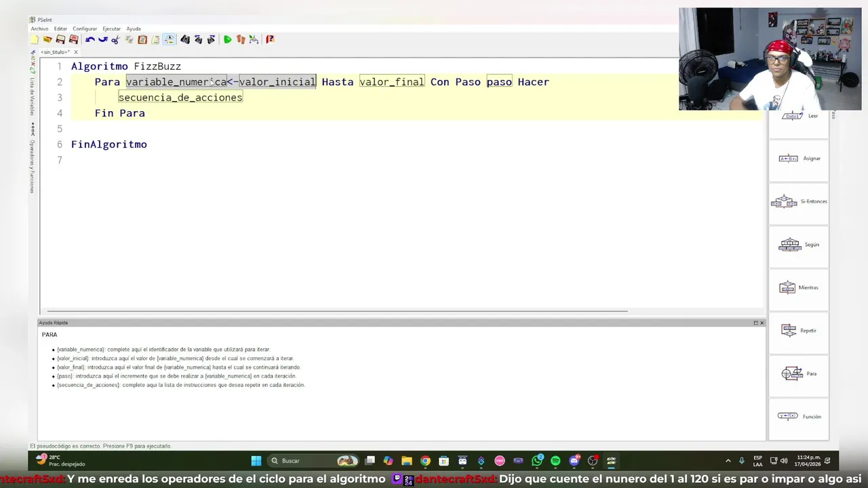Open WhatsApp from the taskbar
Viewport: 868px width, 488px height.
pyautogui.click(x=537, y=461)
